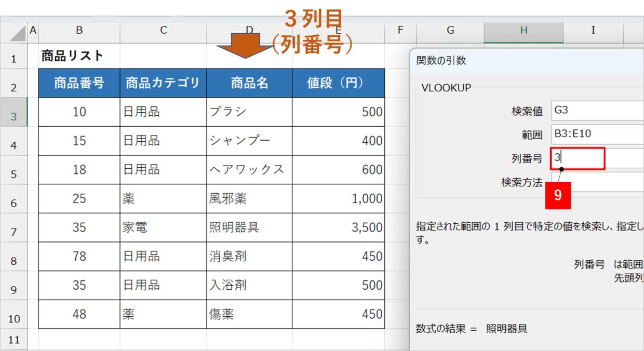Click the 検索値 input field containing G3
This screenshot has height=351, width=644.
[597, 111]
